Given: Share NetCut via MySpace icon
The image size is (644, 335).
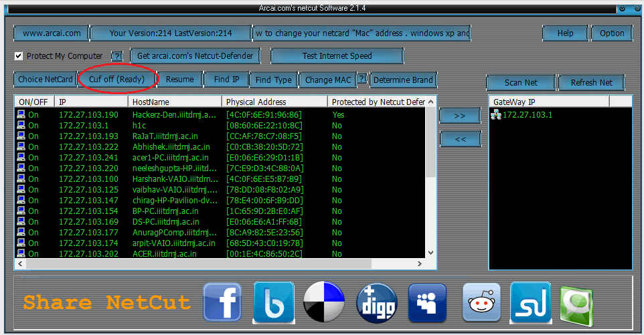Looking at the screenshot, I should (427, 303).
